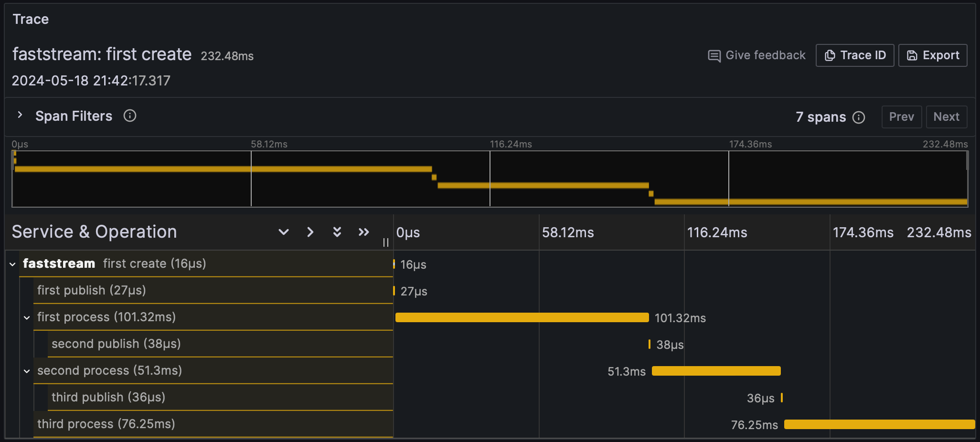The image size is (980, 442).
Task: Click the collapse all double-chevron icon
Action: pos(364,232)
